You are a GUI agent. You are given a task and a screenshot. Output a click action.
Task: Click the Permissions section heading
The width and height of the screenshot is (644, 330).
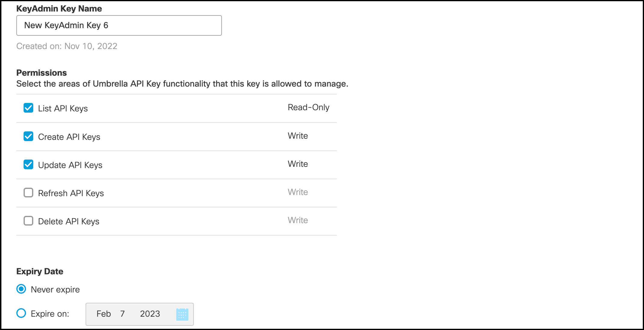coord(41,72)
